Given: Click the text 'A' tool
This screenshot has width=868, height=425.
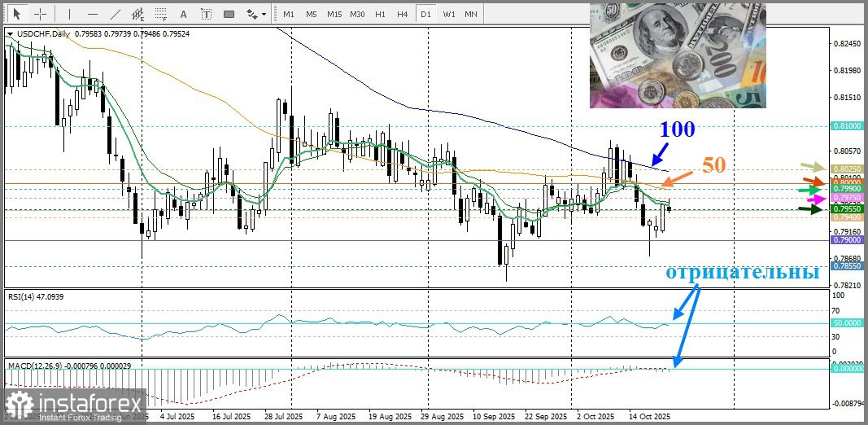Looking at the screenshot, I should click(183, 14).
